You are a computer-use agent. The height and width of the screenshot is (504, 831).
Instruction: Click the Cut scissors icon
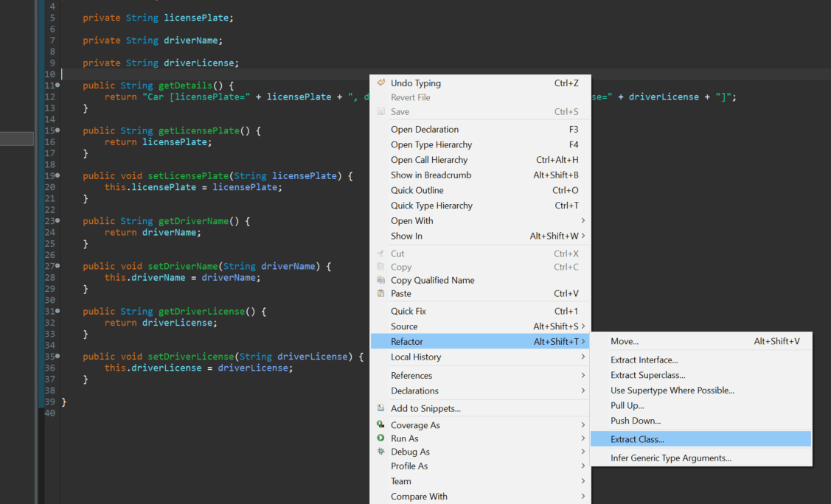tap(380, 253)
